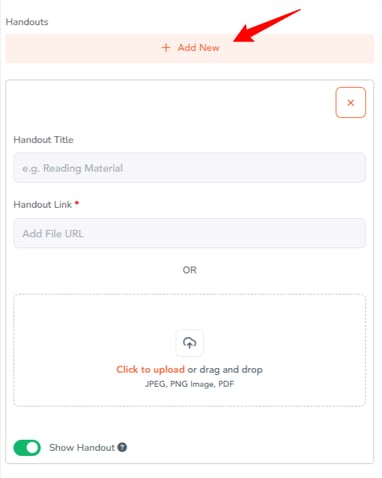
Task: Click the red arrow annotation
Action: pyautogui.click(x=267, y=26)
